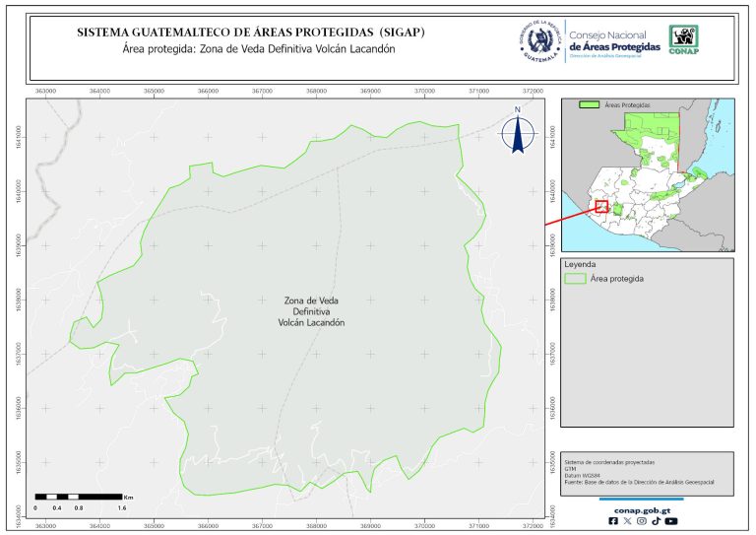Image resolution: width=756 pixels, height=535 pixels.
Task: Click the red locator square on inset map
Action: point(600,206)
